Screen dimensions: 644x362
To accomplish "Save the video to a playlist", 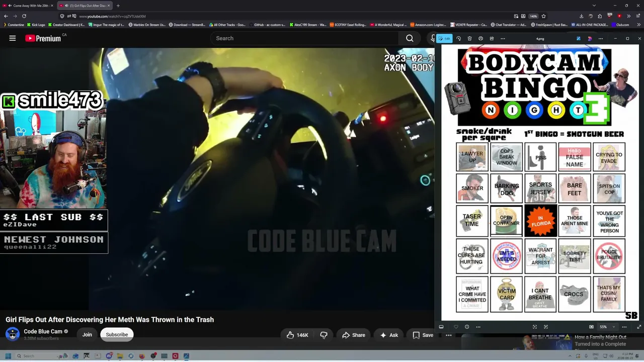I will [423, 335].
